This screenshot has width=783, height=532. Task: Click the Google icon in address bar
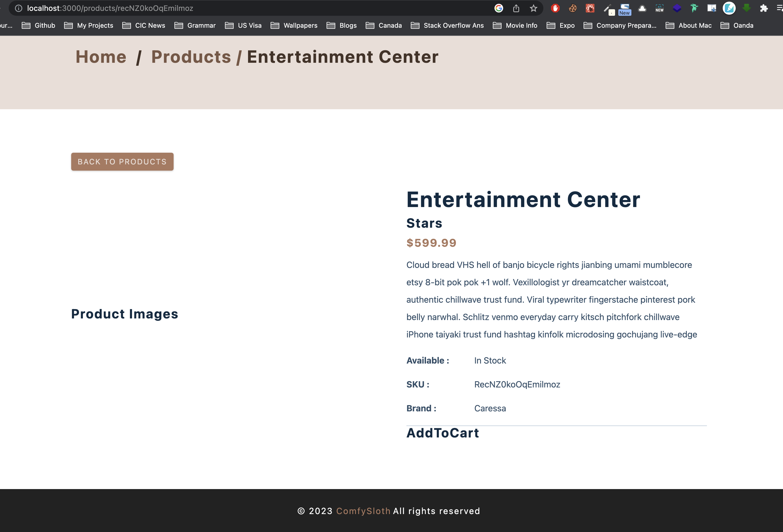click(499, 8)
